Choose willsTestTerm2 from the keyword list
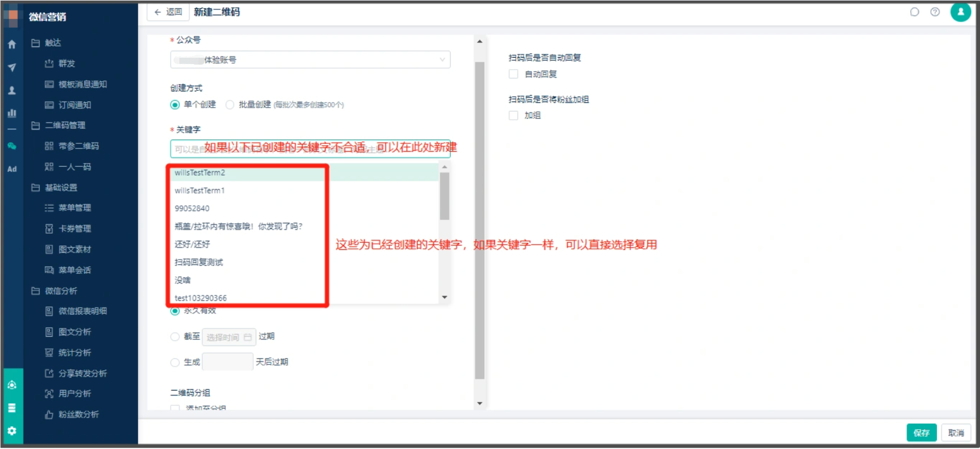Screen dimensions: 980x449 pos(303,172)
